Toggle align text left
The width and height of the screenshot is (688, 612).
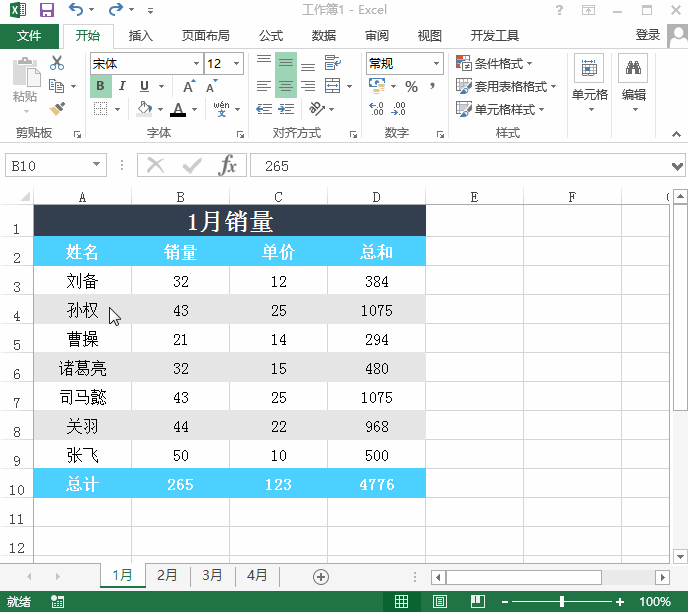tap(264, 86)
